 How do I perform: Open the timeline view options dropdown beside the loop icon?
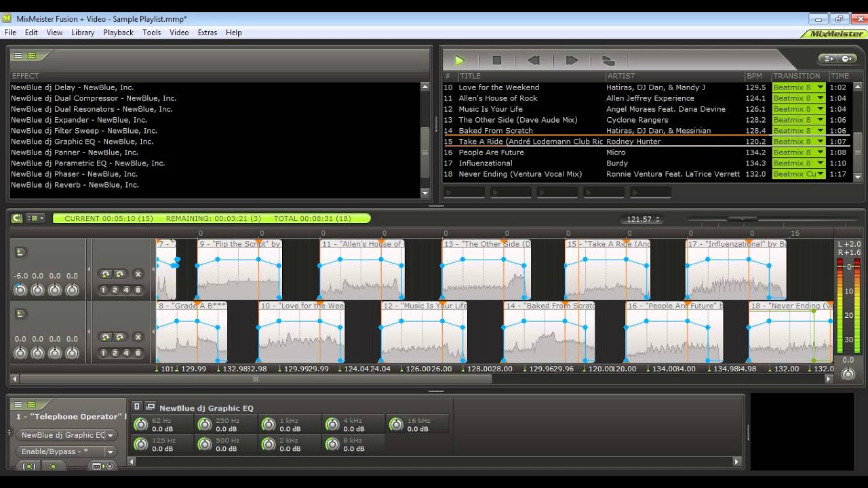click(37, 218)
